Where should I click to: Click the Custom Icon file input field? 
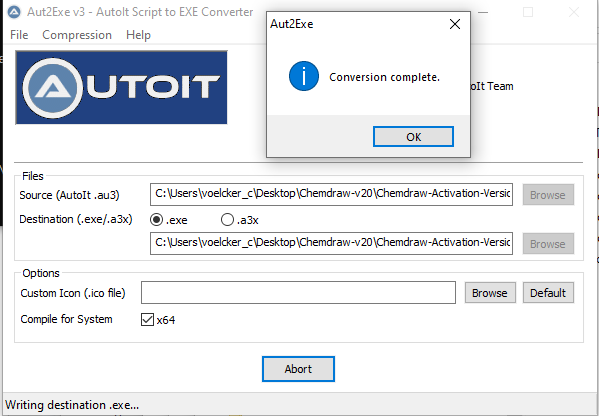click(x=298, y=293)
